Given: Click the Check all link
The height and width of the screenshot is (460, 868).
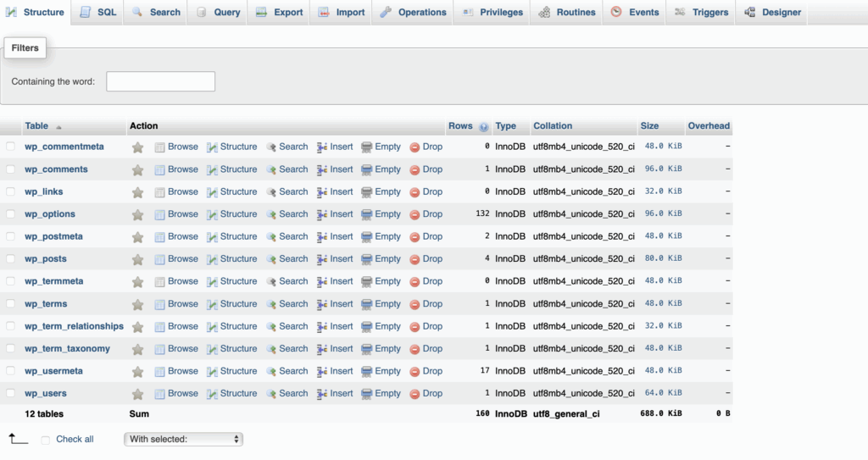Looking at the screenshot, I should click(x=75, y=439).
